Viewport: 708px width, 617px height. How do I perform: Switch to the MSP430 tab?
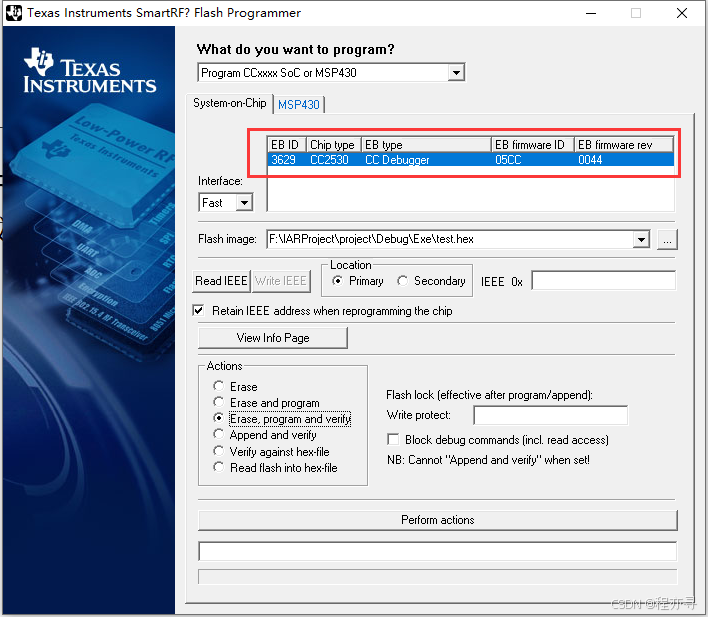[x=298, y=105]
